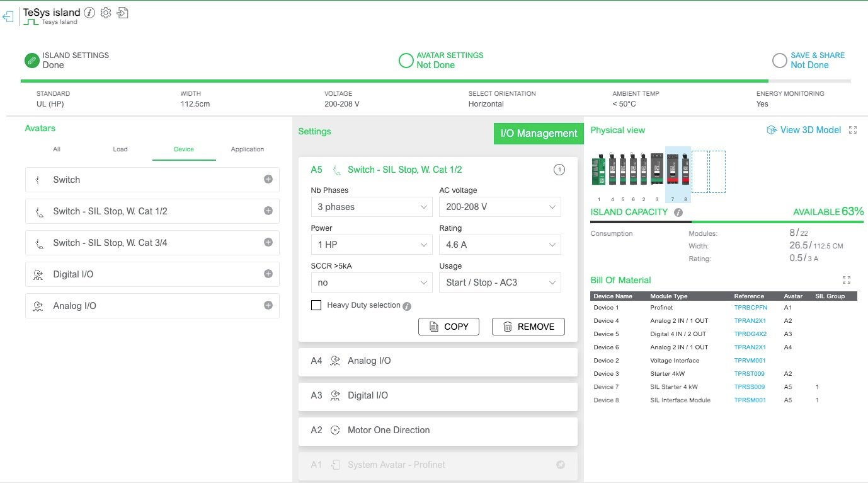Add Switch - SIL Stop, W. Cat 3/4 avatar
The height and width of the screenshot is (483, 868).
pyautogui.click(x=268, y=243)
